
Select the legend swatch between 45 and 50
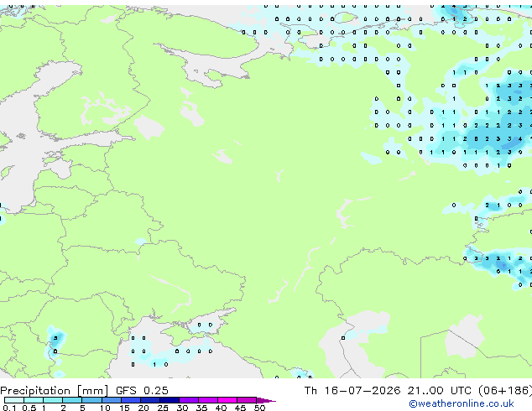click(x=247, y=400)
